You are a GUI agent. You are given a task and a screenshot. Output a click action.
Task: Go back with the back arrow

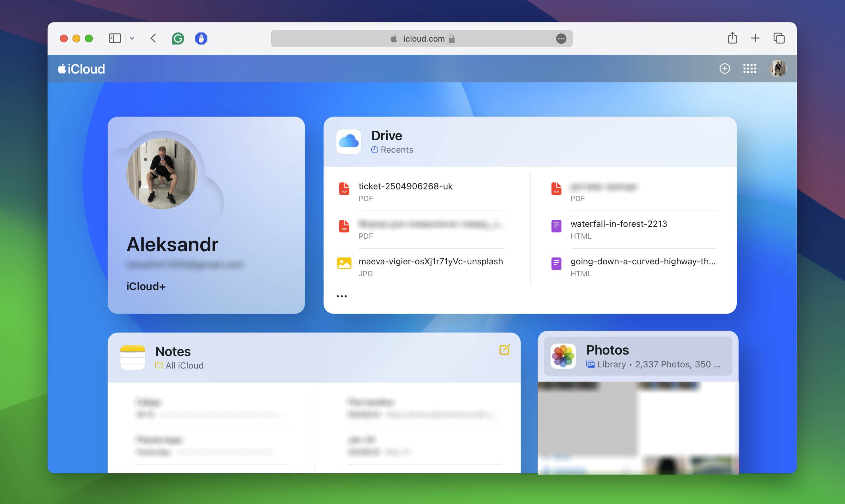coord(153,38)
